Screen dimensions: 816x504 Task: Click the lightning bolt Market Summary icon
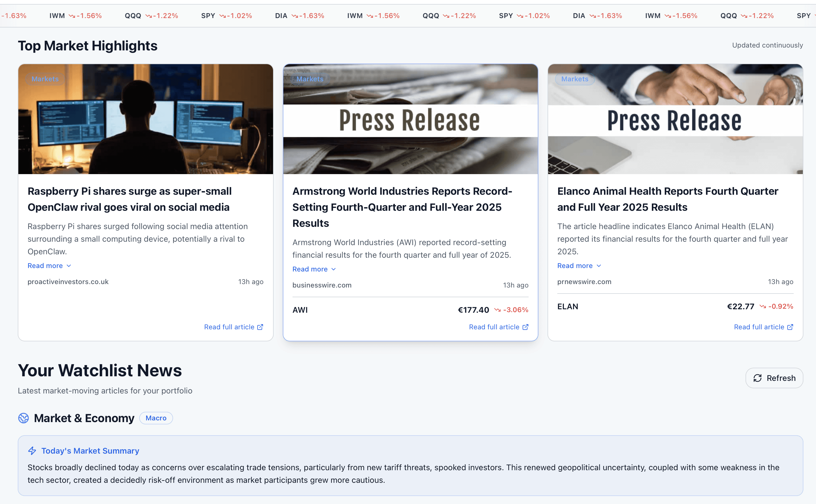[x=32, y=451]
